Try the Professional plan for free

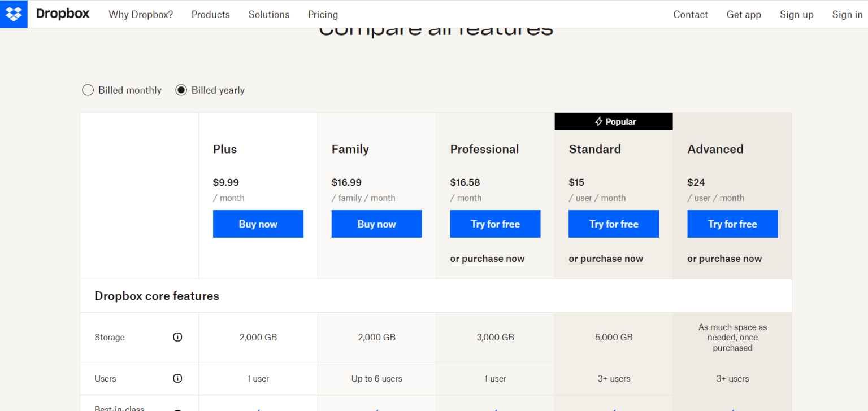[495, 224]
